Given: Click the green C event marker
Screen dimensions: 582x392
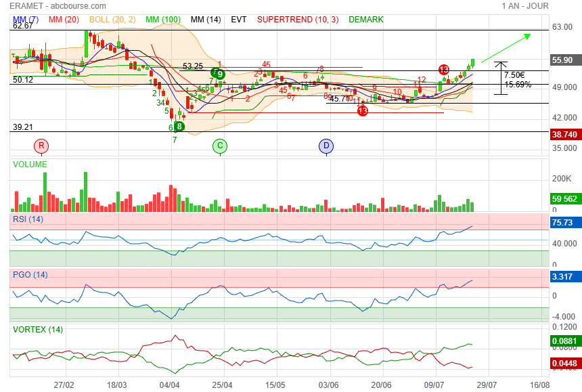Looking at the screenshot, I should click(x=219, y=146).
